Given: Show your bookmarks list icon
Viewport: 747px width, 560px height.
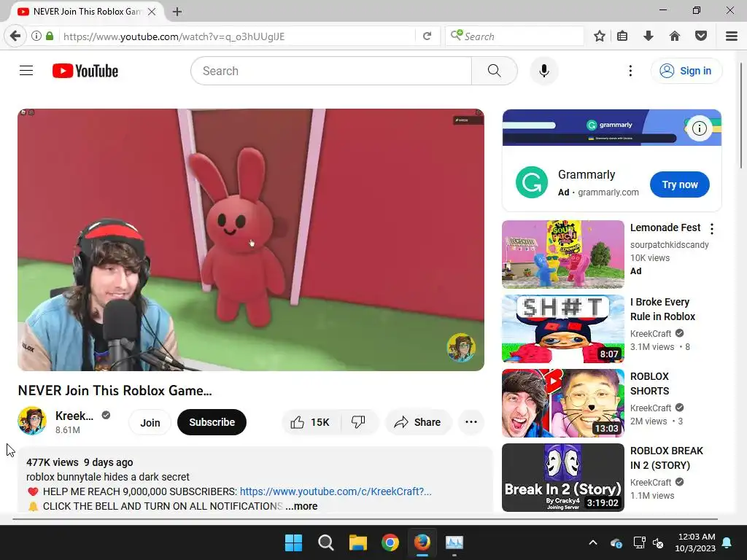Looking at the screenshot, I should 622,36.
